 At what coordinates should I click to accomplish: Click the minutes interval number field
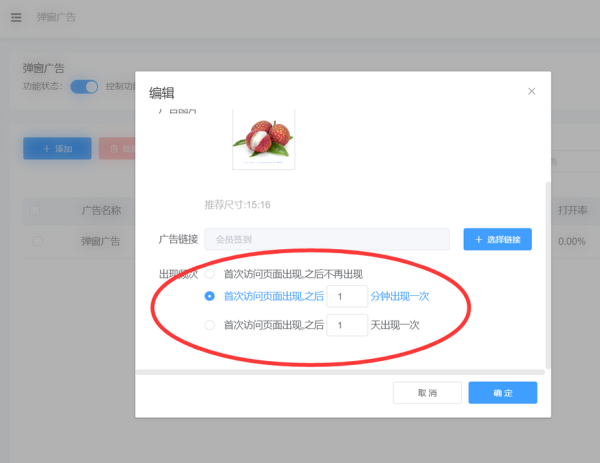click(x=347, y=296)
